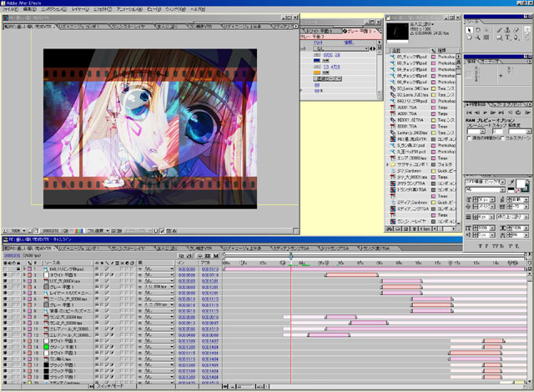Open parent dropdown for layer 4

159,287
